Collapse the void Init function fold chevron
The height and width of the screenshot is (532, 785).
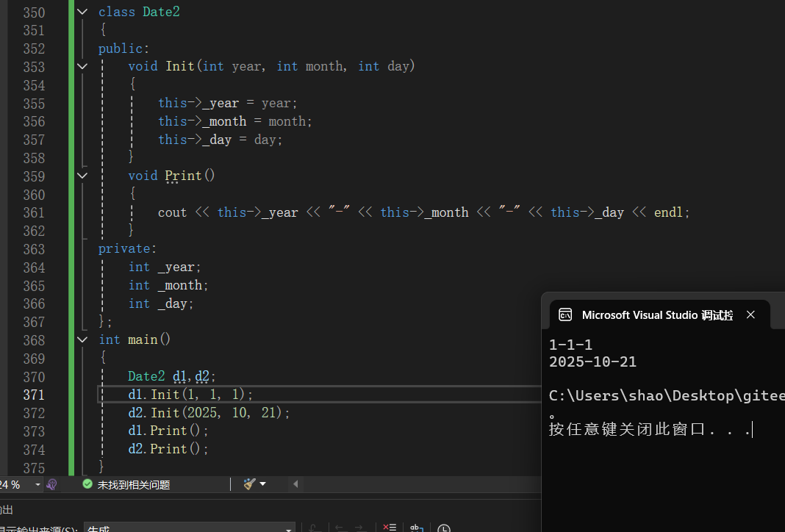point(82,66)
